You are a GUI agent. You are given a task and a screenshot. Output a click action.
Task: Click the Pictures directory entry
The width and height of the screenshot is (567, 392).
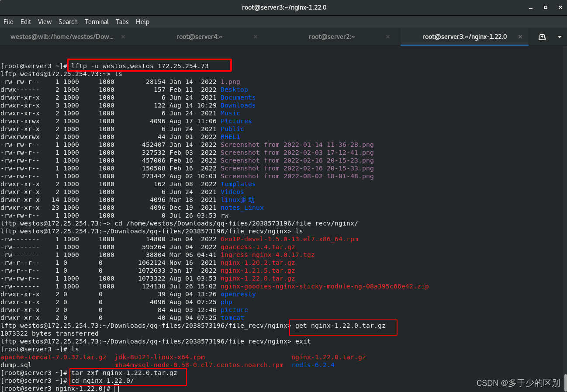pyautogui.click(x=236, y=121)
